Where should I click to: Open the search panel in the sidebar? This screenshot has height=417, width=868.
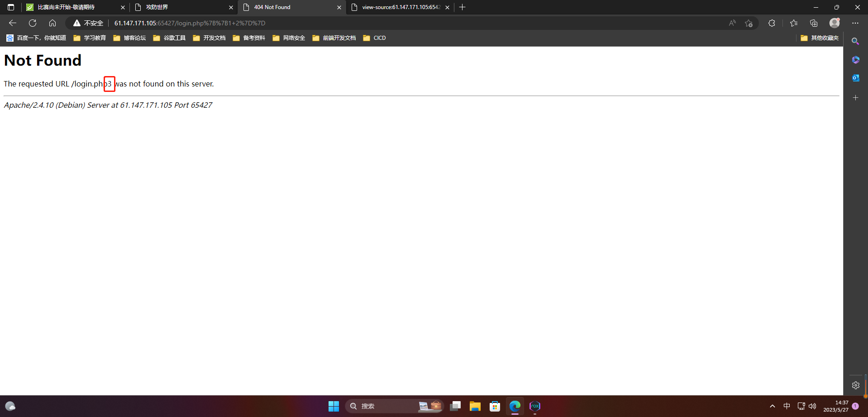[x=856, y=41]
